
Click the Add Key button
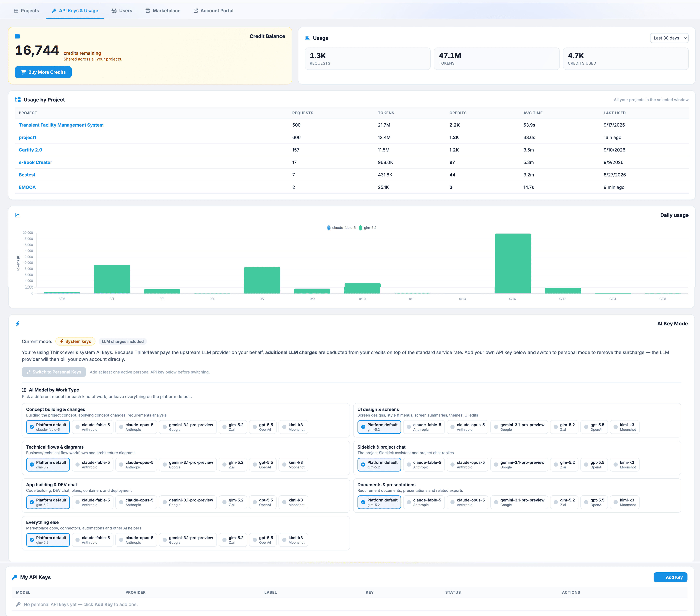[x=670, y=577]
